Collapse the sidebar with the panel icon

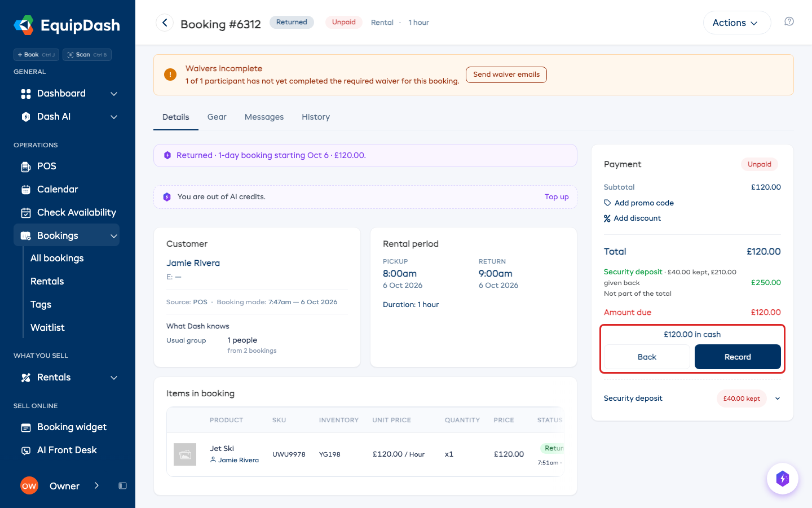pos(122,486)
